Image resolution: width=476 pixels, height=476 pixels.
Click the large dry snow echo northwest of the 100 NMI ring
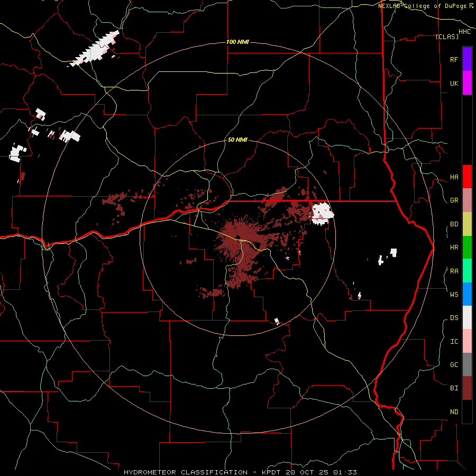tap(95, 49)
